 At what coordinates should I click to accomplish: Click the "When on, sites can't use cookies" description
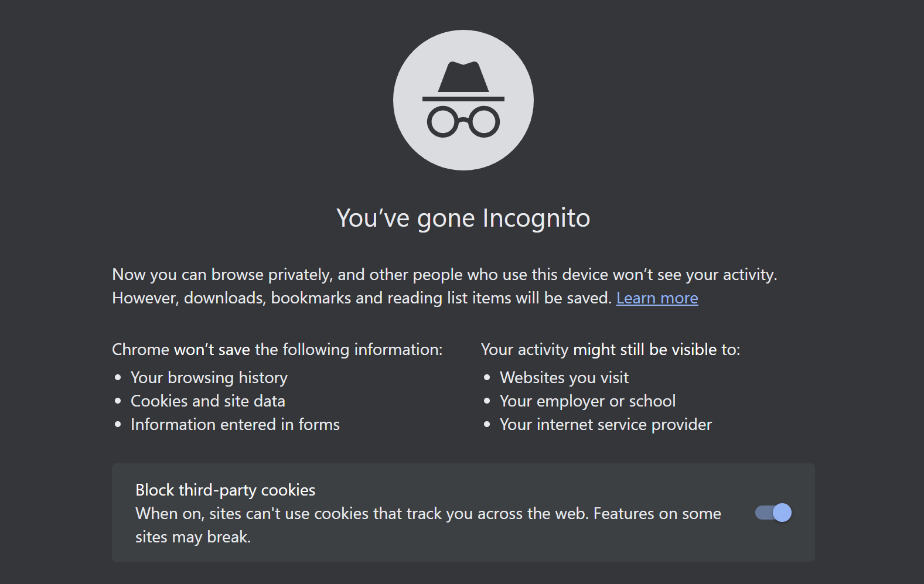coord(428,514)
